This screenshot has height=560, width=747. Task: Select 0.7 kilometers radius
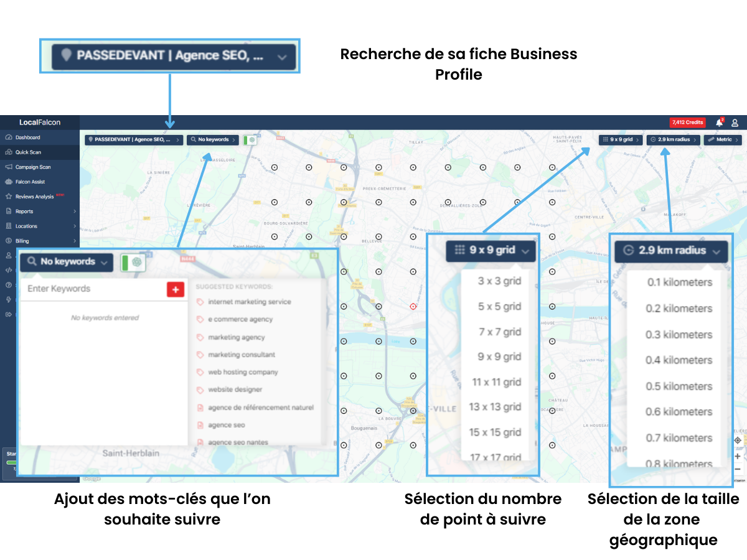pos(679,438)
